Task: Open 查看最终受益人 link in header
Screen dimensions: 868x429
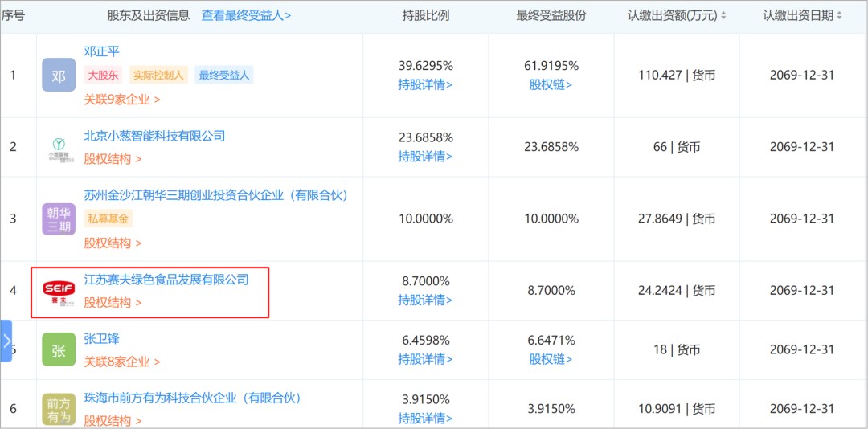Action: point(246,15)
